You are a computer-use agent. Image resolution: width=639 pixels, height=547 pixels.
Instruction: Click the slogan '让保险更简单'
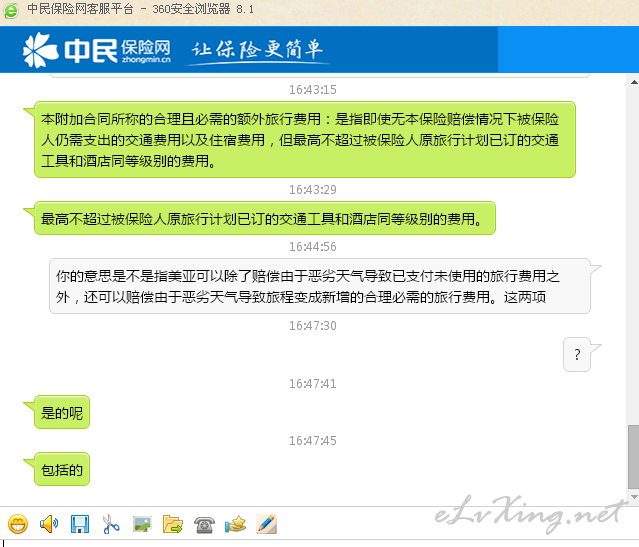(257, 50)
